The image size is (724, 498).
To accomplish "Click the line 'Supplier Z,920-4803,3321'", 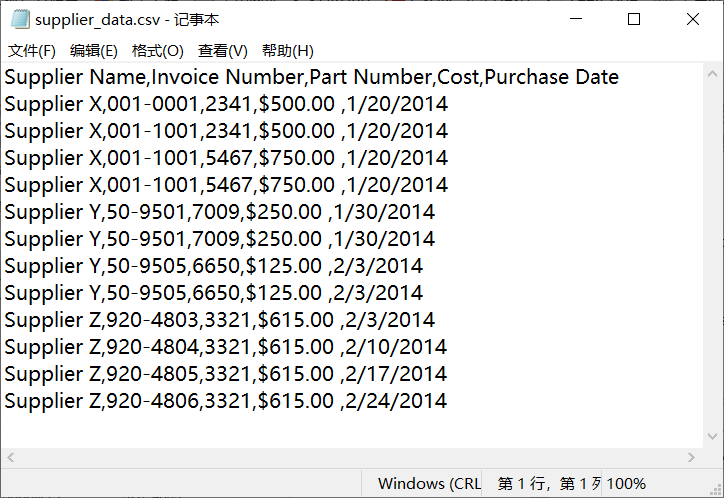I will coord(220,320).
